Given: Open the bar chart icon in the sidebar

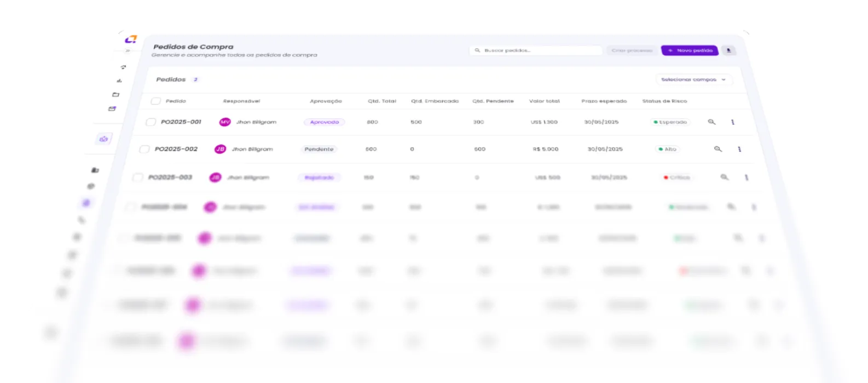Looking at the screenshot, I should coord(119,81).
